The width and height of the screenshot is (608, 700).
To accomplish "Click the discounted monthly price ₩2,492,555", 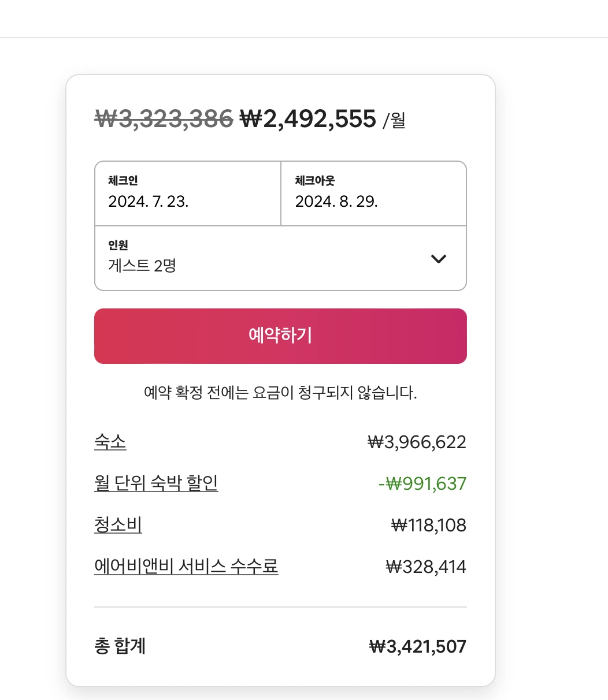I will pyautogui.click(x=307, y=119).
